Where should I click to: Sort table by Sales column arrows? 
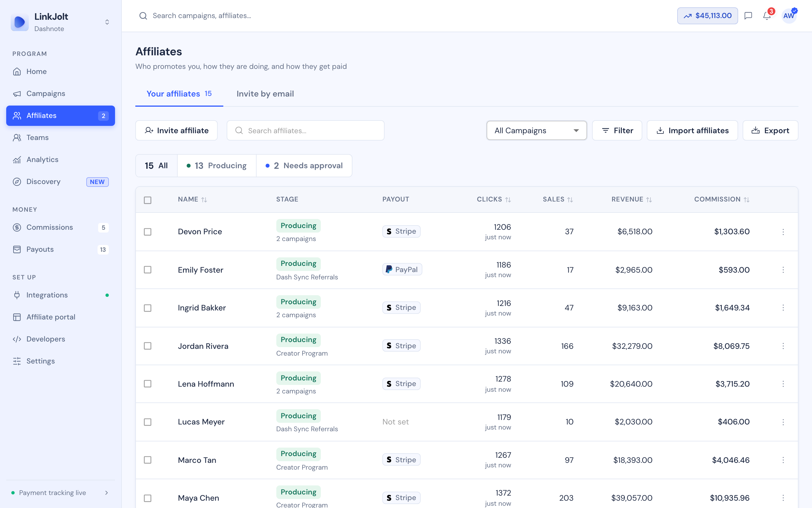(x=570, y=200)
